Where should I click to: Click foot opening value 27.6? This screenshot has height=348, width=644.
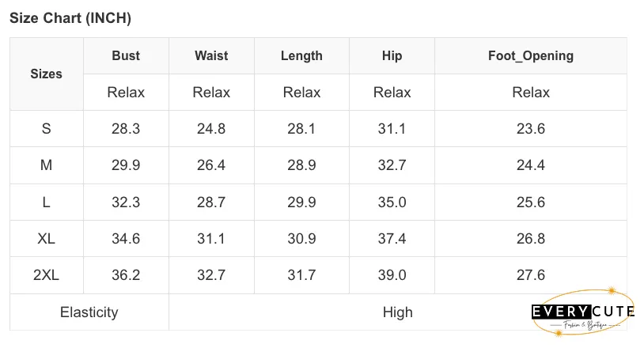pos(531,275)
